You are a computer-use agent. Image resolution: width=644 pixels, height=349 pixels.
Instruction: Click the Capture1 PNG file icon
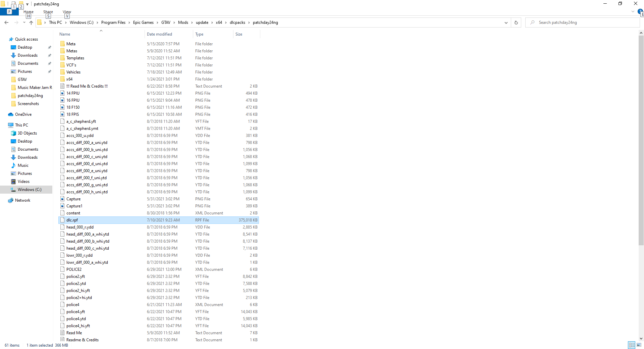point(62,206)
